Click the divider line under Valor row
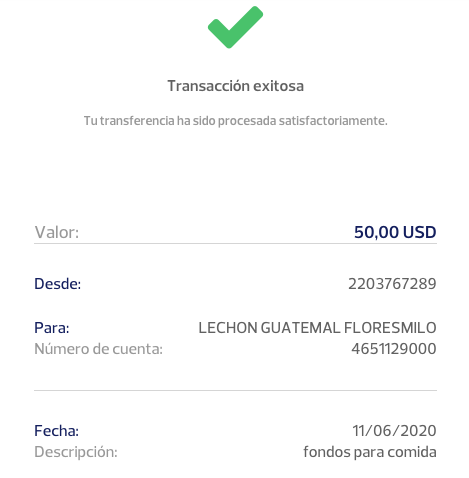Image resolution: width=469 pixels, height=478 pixels. 235,243
